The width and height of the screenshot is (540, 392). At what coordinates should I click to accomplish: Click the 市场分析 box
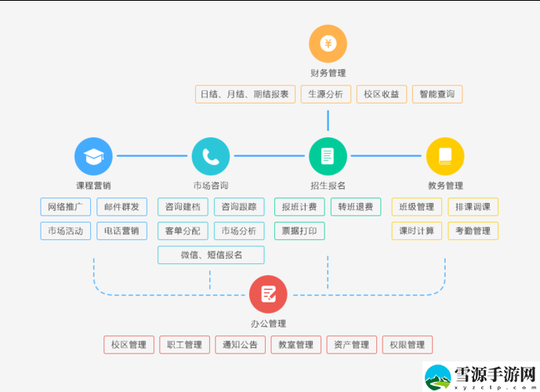click(x=239, y=230)
